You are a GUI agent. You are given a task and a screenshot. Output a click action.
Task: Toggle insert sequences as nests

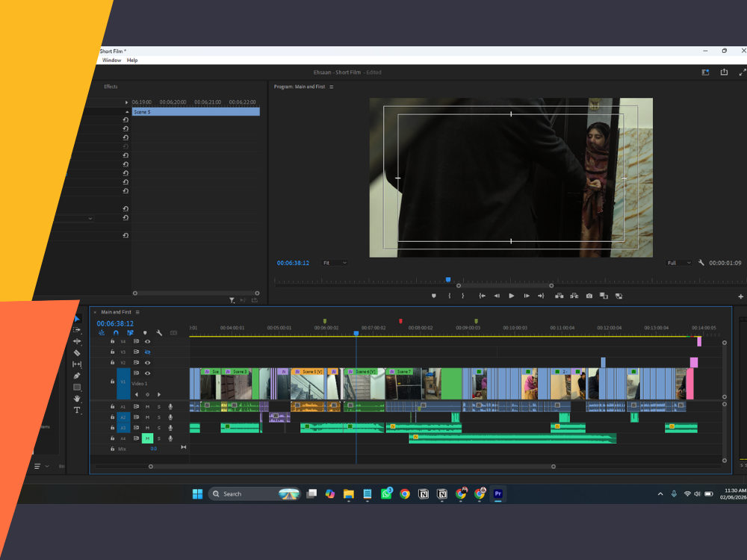point(102,333)
